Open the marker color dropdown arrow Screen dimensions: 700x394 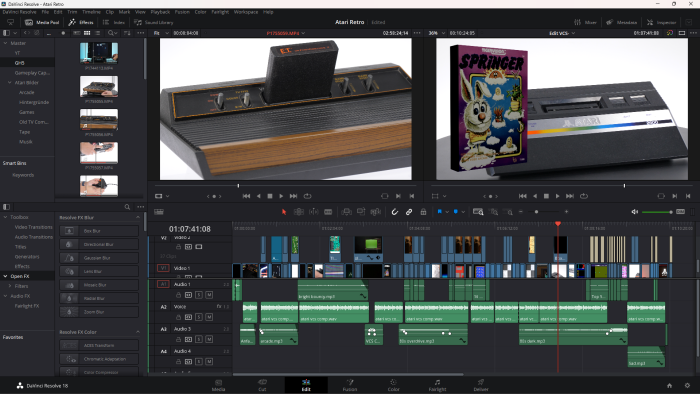click(463, 212)
